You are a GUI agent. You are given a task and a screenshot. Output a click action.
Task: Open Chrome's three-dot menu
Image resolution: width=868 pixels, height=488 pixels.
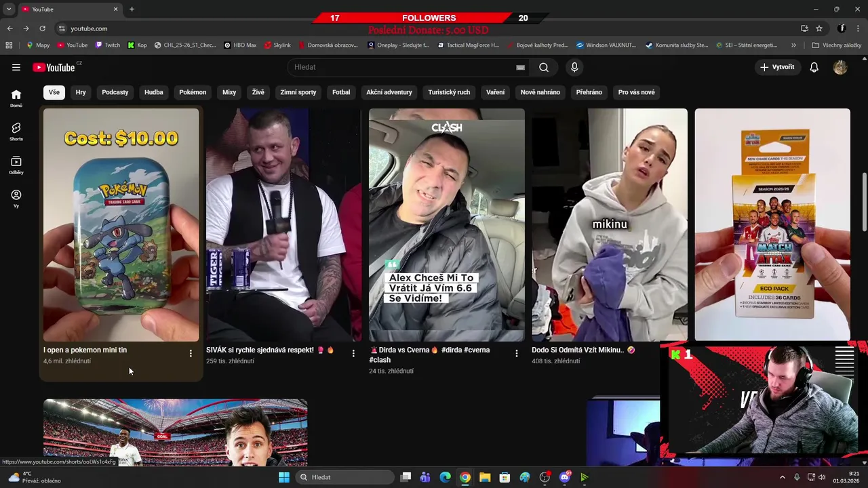tap(858, 28)
